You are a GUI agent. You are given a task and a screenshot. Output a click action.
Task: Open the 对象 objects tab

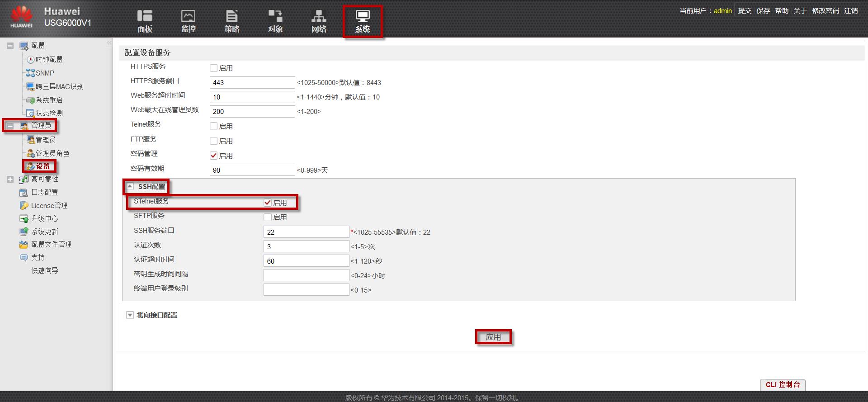(x=275, y=21)
